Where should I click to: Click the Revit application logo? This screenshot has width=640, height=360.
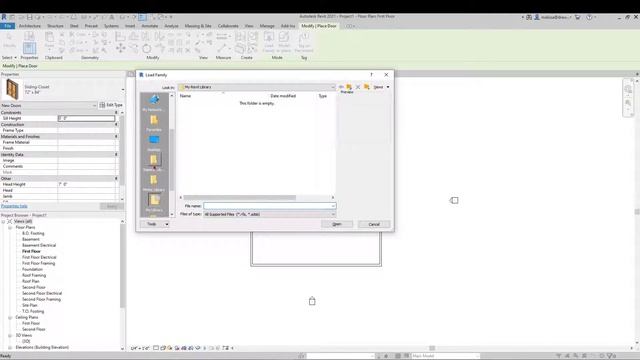[4, 17]
